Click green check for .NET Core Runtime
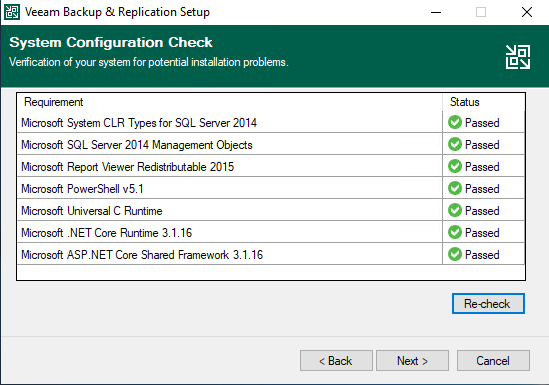 (x=455, y=232)
